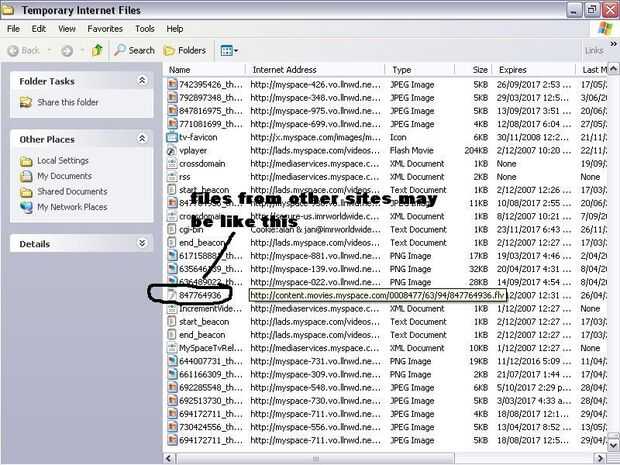Collapse the Folder Tasks panel

tap(142, 81)
